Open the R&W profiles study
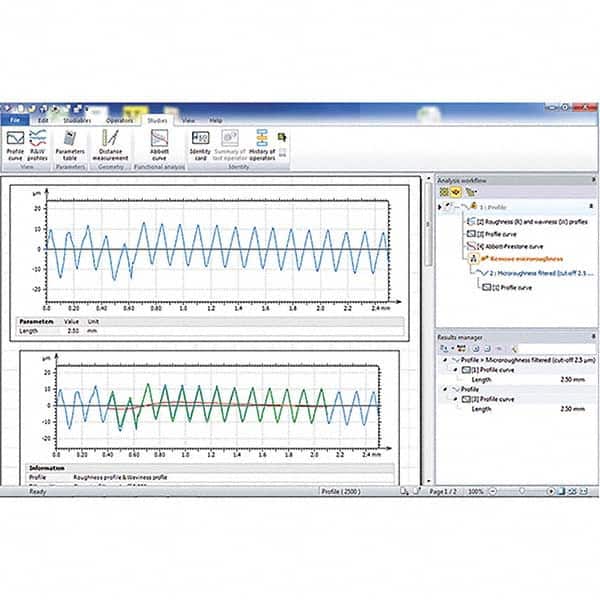600x600 pixels. (37, 145)
